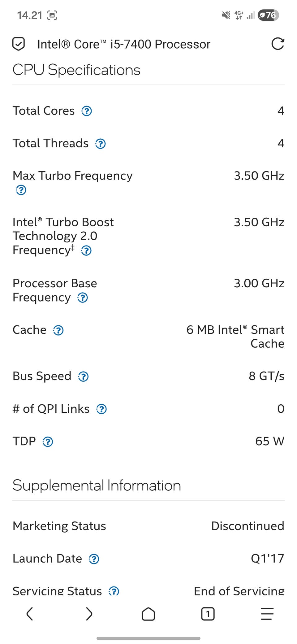Show Turbo Boost Technology 2.0 help
The image size is (297, 644).
pos(86,250)
